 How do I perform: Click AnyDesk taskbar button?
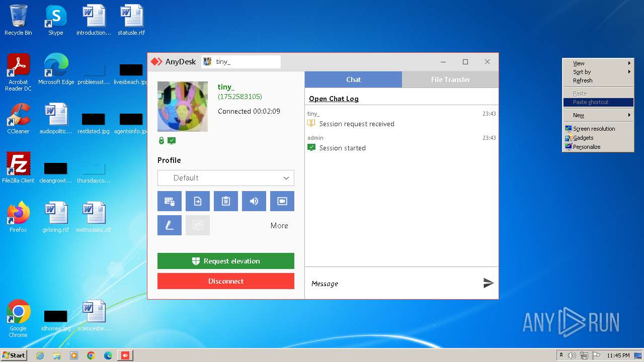[x=125, y=355]
